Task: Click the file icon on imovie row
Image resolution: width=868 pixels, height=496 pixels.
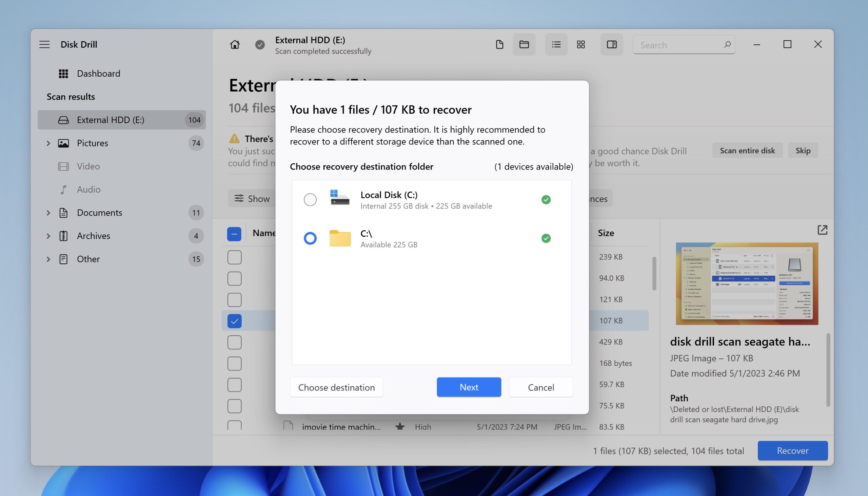Action: pyautogui.click(x=288, y=425)
